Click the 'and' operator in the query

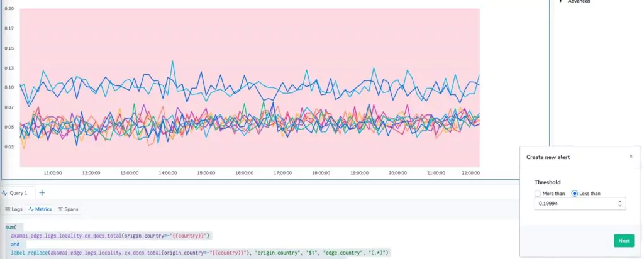click(15, 244)
